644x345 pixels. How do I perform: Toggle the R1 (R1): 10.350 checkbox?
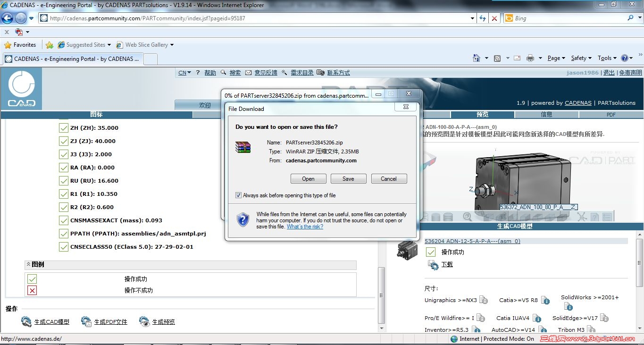click(63, 194)
